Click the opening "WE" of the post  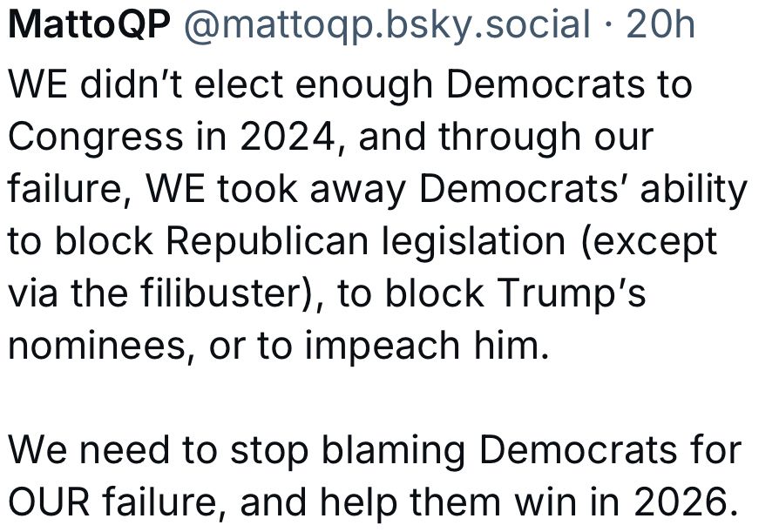pos(37,84)
